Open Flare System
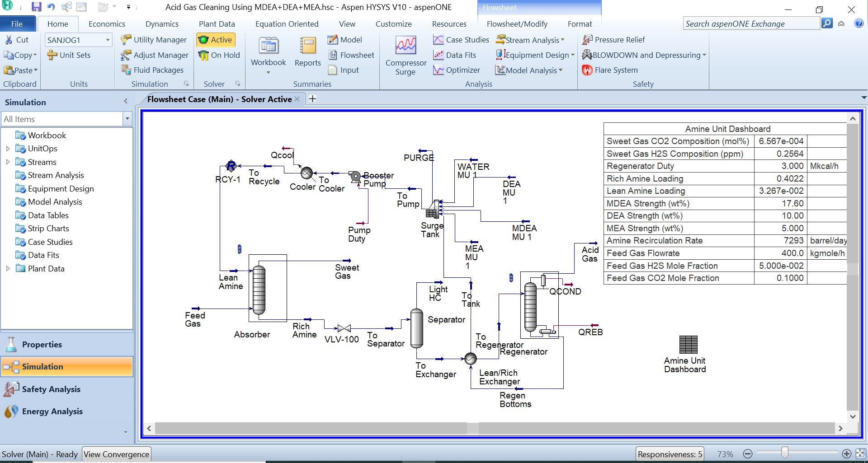Screen dimensions: 868x463 610,70
